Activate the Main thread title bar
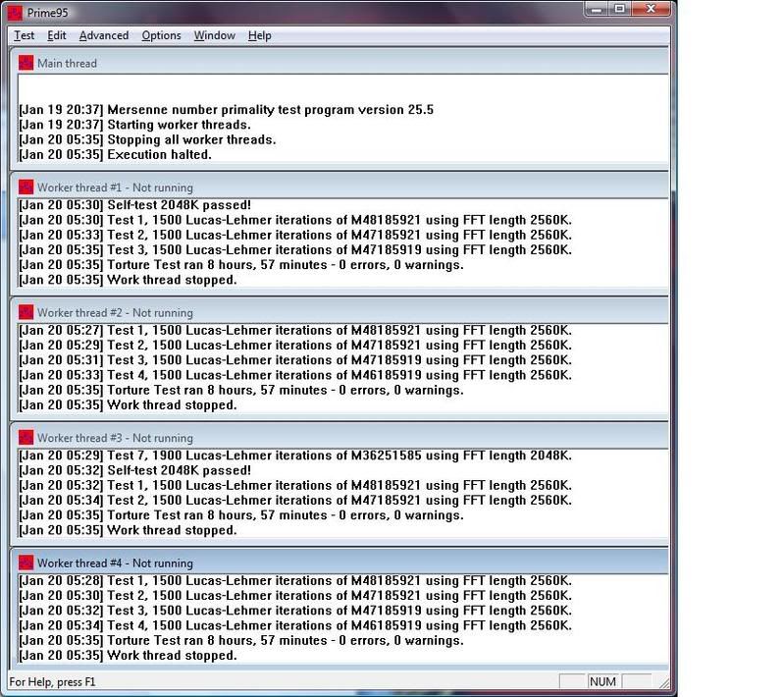The height and width of the screenshot is (697, 784). [x=340, y=63]
